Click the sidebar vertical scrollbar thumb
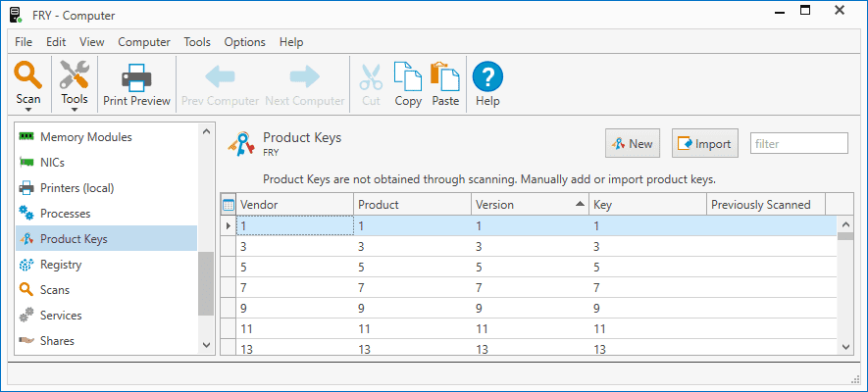Image resolution: width=868 pixels, height=392 pixels. (205, 283)
